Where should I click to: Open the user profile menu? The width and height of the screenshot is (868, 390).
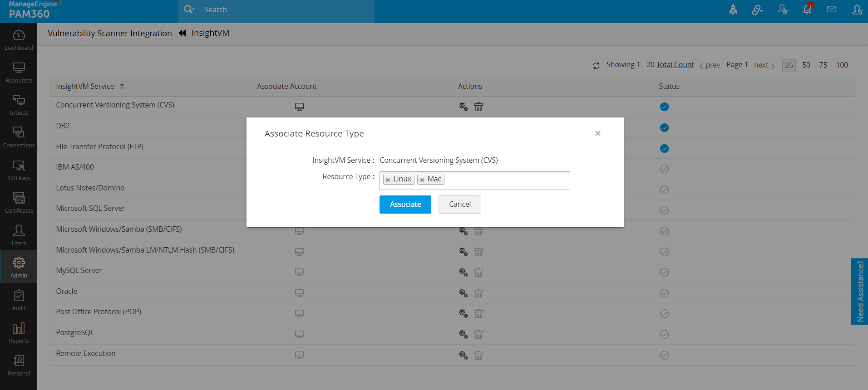coord(857,10)
